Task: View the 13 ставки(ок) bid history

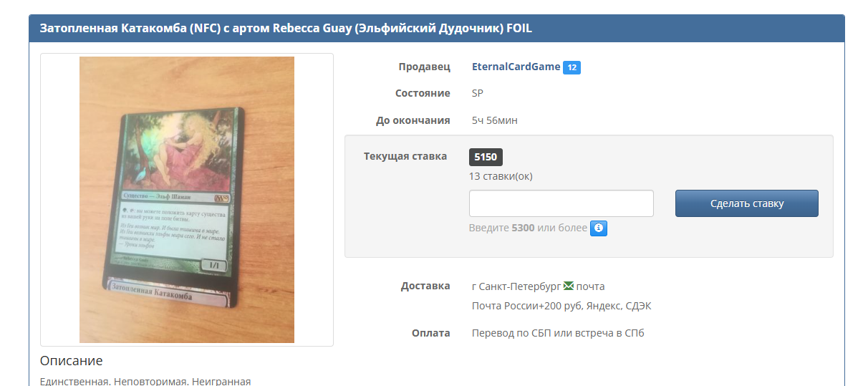Action: click(501, 176)
